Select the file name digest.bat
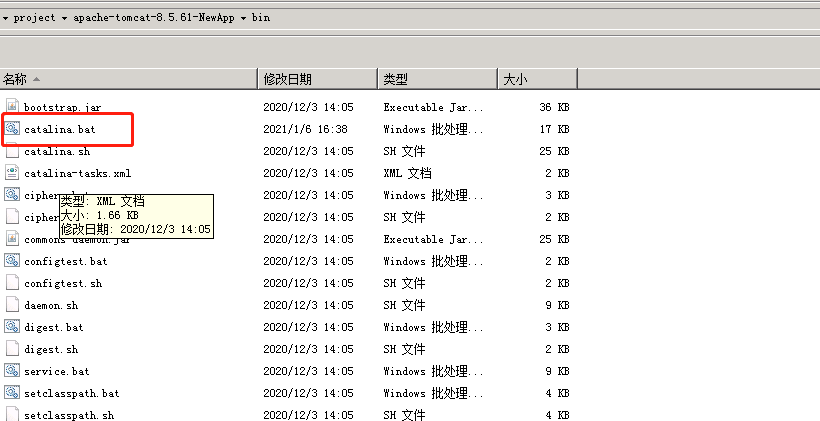The height and width of the screenshot is (421, 820). pos(53,327)
